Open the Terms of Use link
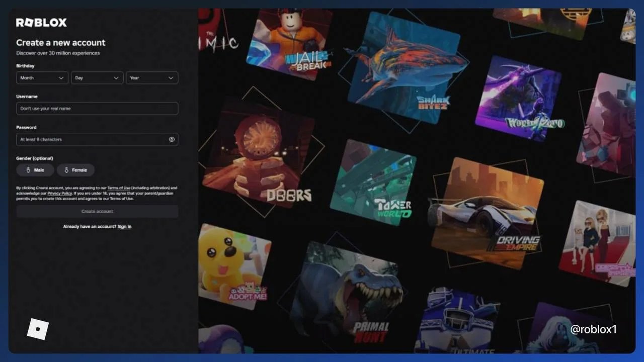 click(x=119, y=188)
